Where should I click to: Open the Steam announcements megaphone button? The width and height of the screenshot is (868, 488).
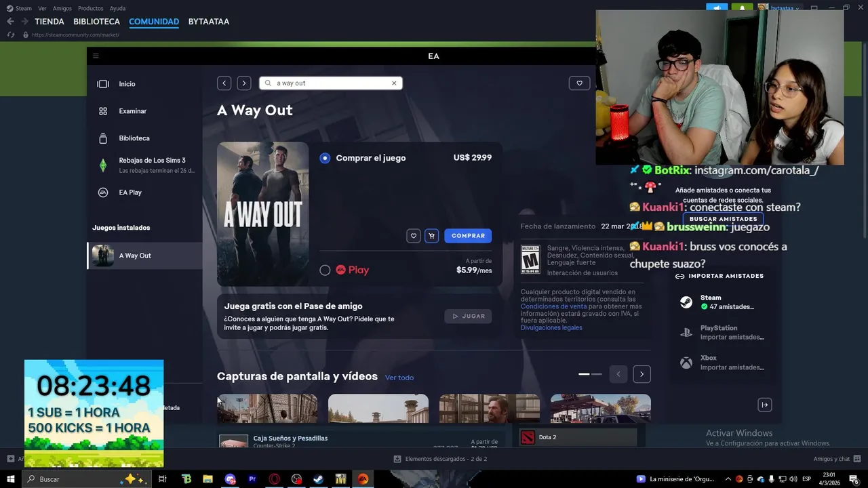pyautogui.click(x=717, y=8)
